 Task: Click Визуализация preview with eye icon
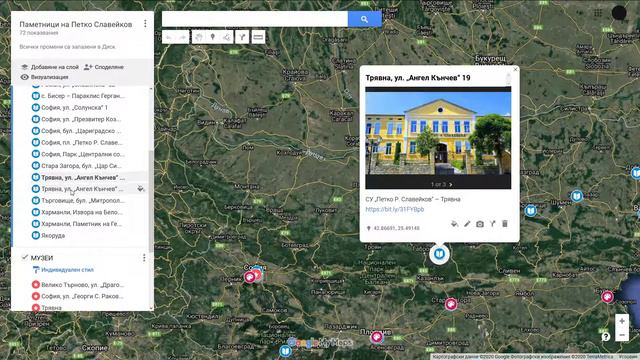click(44, 77)
